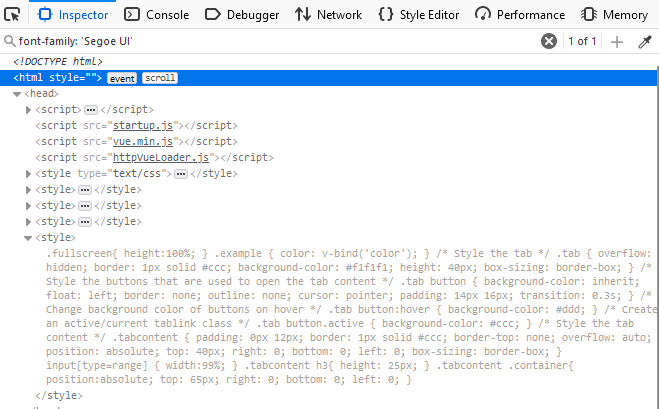Open the vue.min.js link
Image resolution: width=659 pixels, height=409 pixels.
[143, 142]
